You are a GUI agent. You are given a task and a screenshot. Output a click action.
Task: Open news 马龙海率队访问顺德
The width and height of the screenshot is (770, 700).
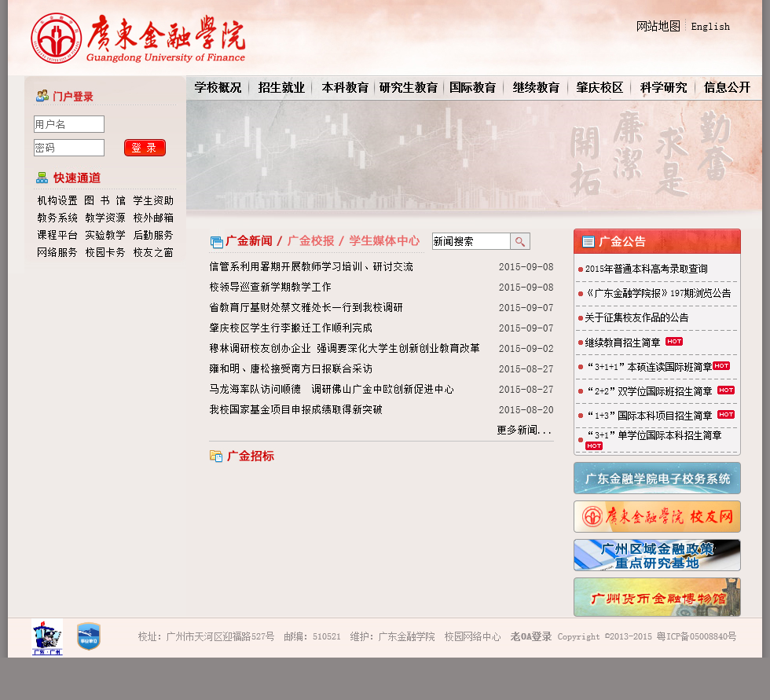tap(332, 389)
